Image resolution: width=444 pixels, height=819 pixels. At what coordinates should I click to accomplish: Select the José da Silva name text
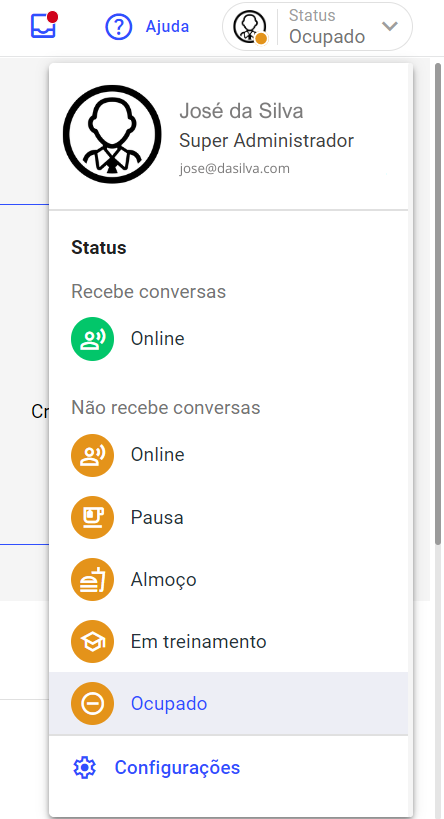tap(241, 111)
